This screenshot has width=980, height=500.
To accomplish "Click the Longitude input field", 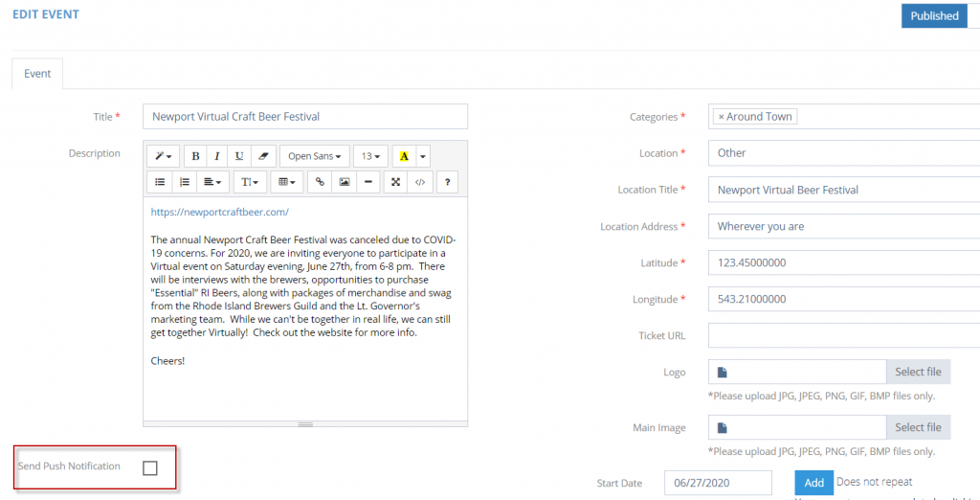I will [844, 299].
